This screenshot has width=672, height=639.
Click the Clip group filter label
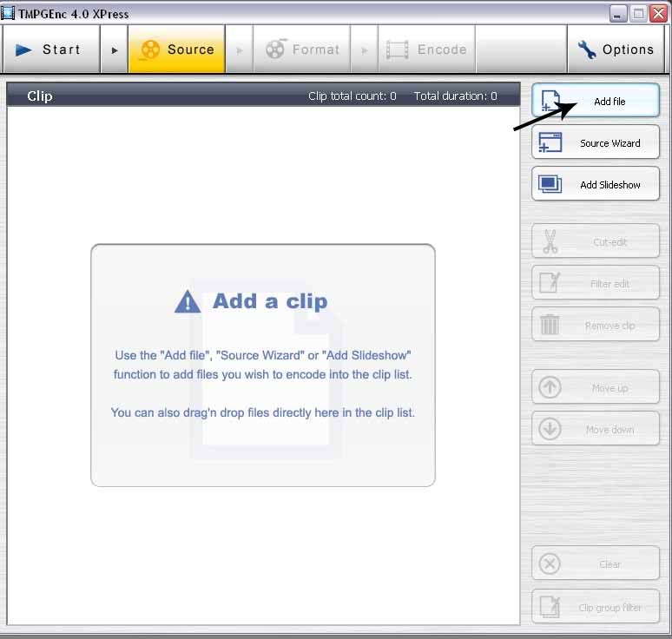point(609,608)
